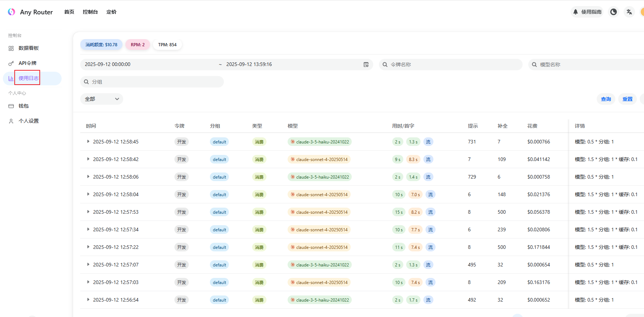Click the 花费 column header
Screen dimensions: 644x317
tap(532, 126)
